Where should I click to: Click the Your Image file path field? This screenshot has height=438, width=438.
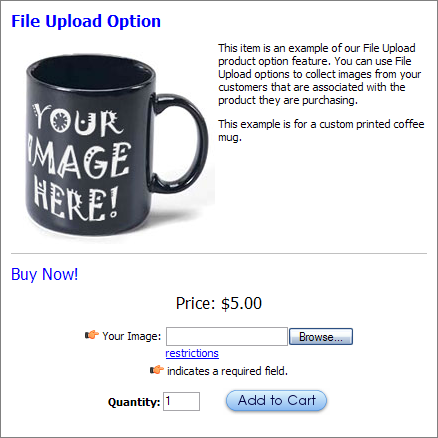(x=227, y=336)
